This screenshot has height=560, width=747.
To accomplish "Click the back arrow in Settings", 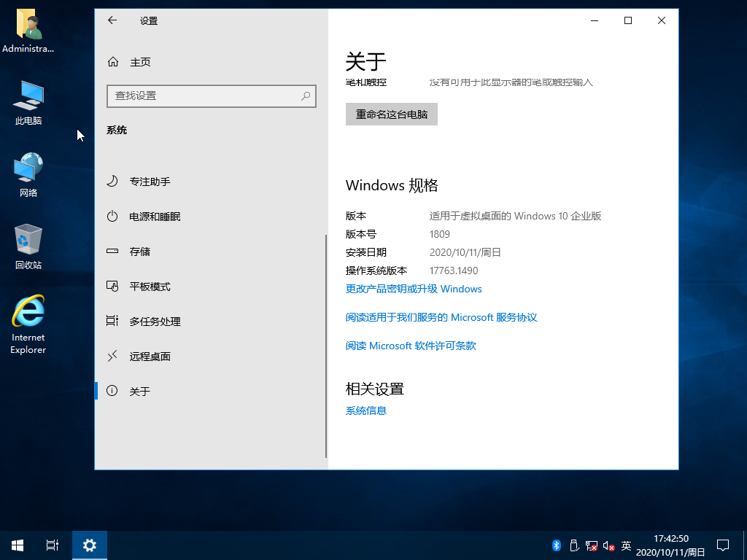I will (x=112, y=20).
